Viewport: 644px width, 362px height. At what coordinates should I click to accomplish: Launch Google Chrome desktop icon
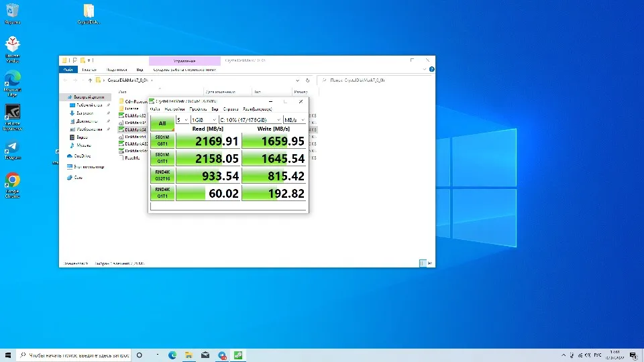pyautogui.click(x=12, y=181)
